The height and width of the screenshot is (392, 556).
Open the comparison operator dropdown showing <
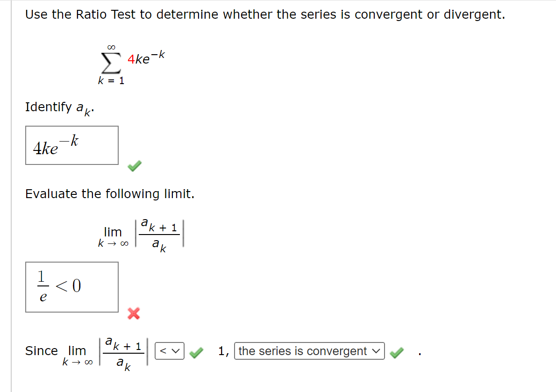coord(169,351)
